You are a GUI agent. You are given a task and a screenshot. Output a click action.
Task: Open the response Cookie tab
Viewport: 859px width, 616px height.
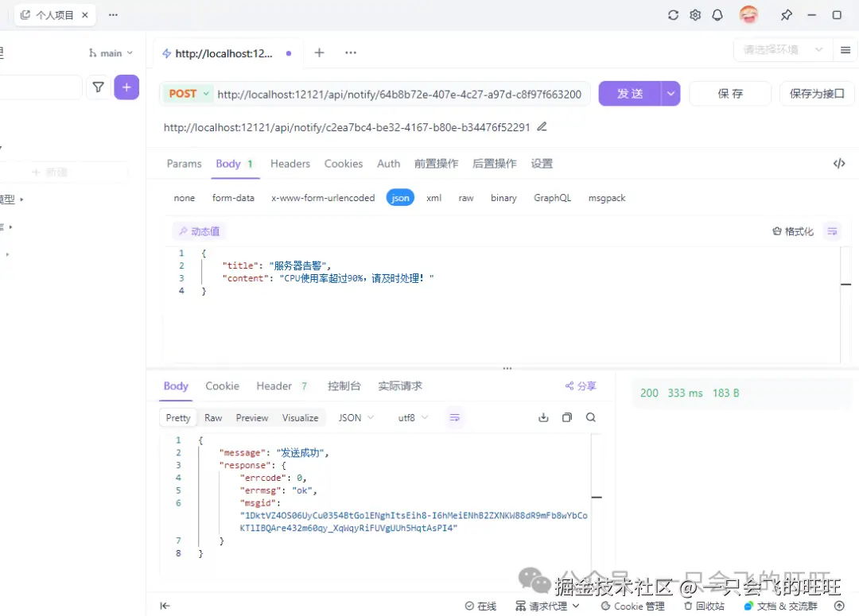(x=223, y=386)
